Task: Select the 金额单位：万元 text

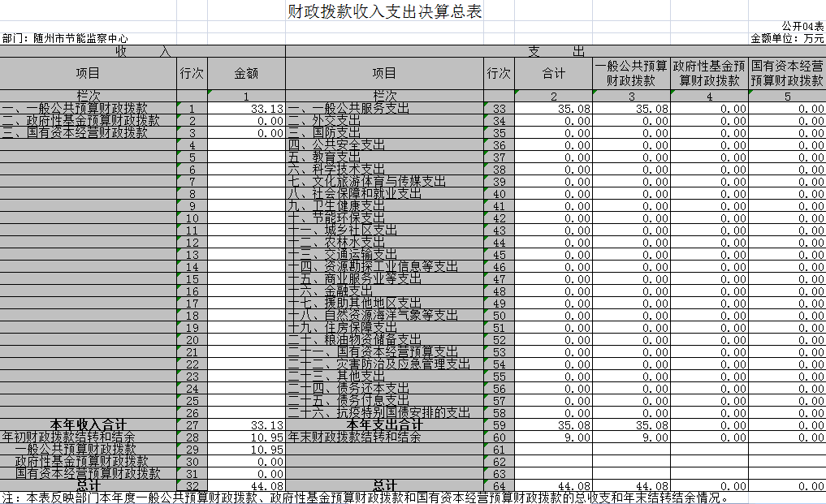Action: click(x=787, y=38)
